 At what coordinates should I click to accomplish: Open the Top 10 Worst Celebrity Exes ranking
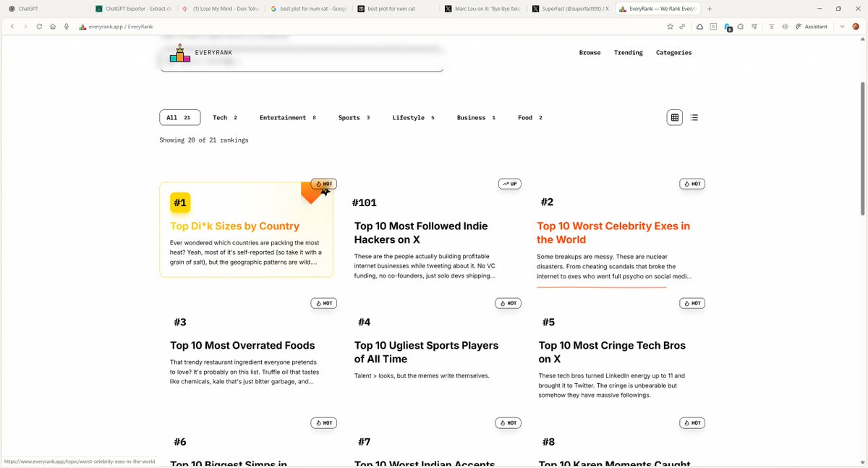(613, 232)
